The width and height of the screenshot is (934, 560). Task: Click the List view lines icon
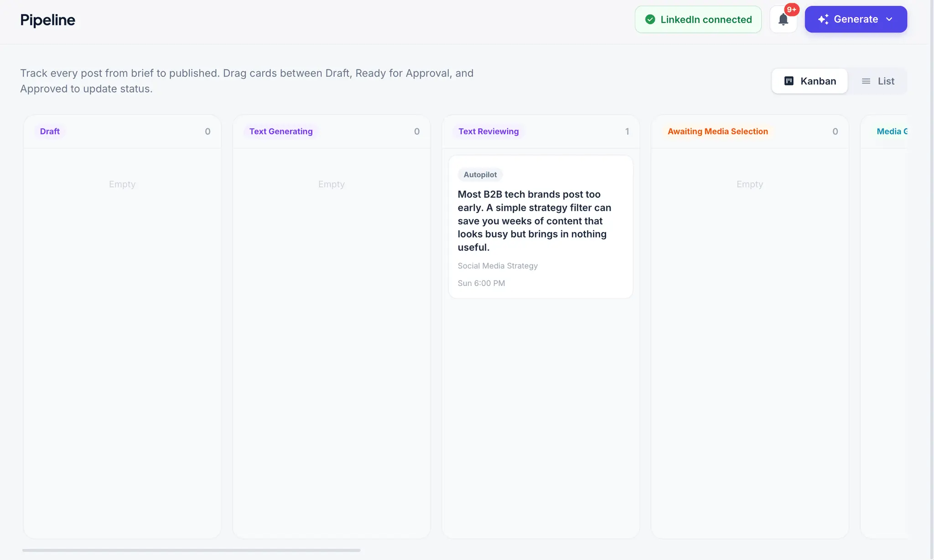click(x=866, y=81)
